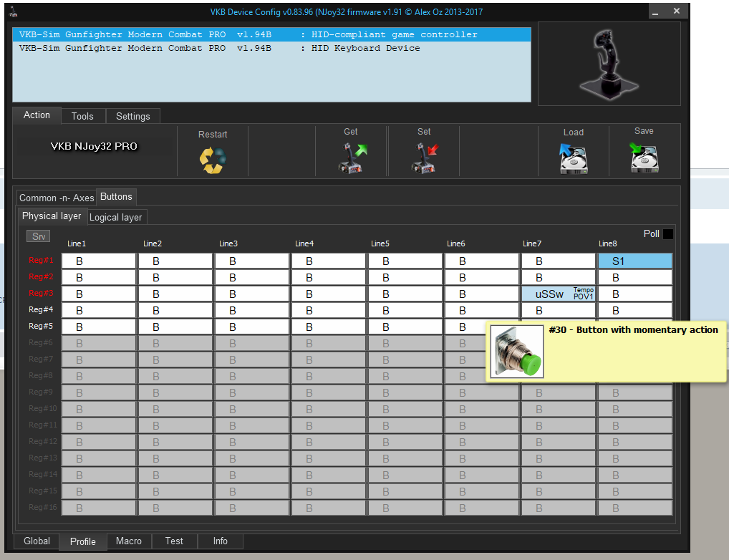Viewport: 729px width, 560px height.
Task: Click the Reg#4 Line7 B cell
Action: [x=559, y=310]
